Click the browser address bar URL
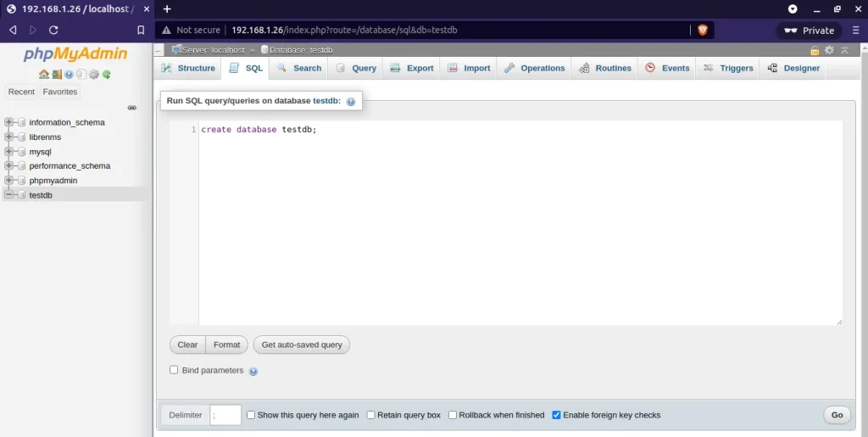The width and height of the screenshot is (868, 437). coord(344,30)
